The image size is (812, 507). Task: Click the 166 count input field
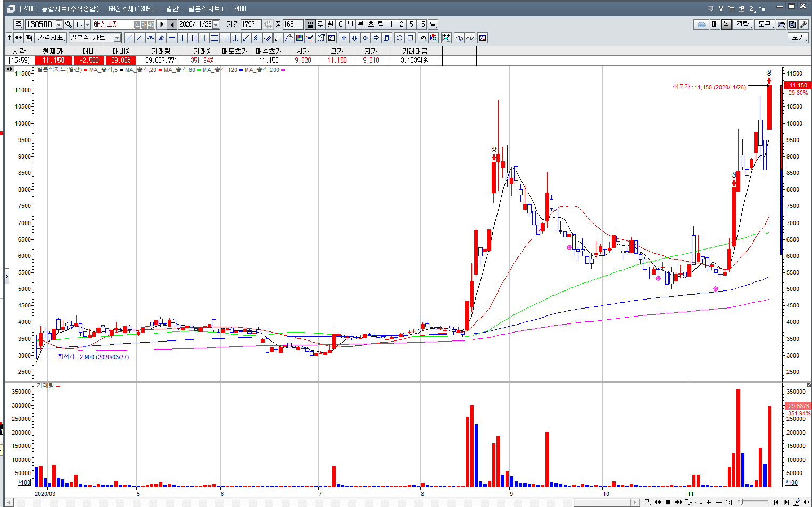click(293, 24)
